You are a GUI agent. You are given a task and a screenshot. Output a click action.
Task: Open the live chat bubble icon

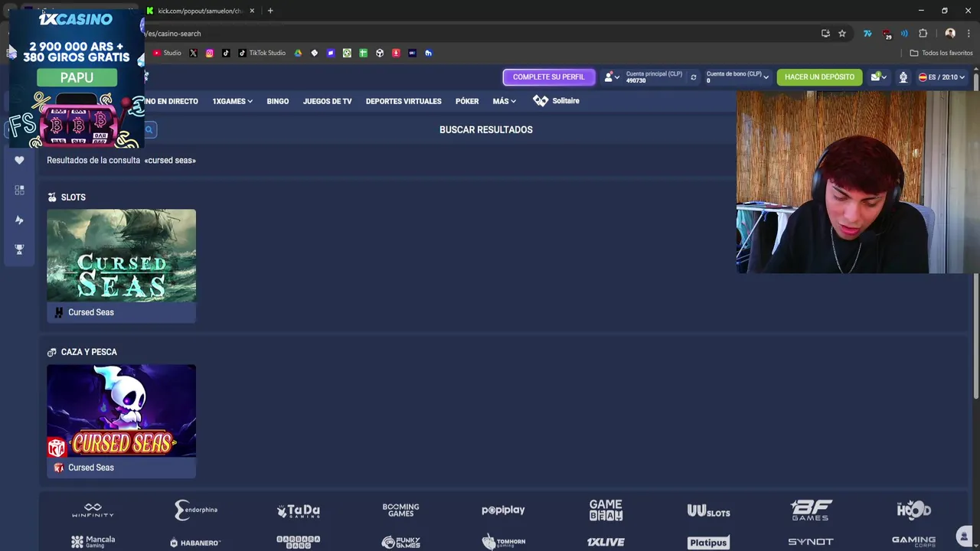pyautogui.click(x=964, y=536)
